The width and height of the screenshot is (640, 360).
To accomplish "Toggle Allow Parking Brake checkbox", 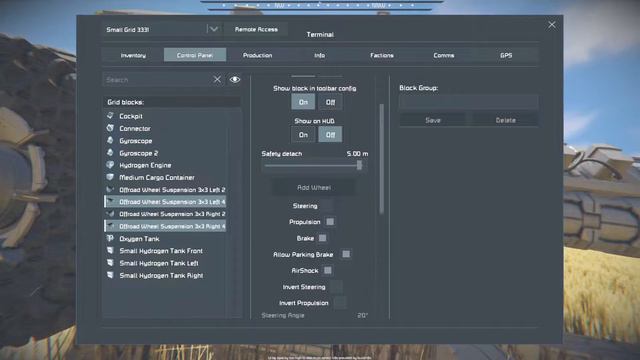I will tap(346, 254).
